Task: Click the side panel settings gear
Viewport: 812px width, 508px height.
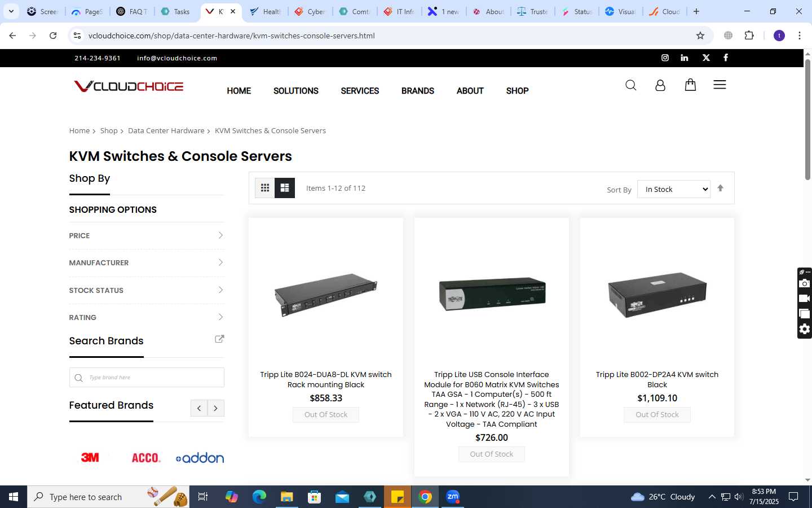Action: [x=805, y=329]
